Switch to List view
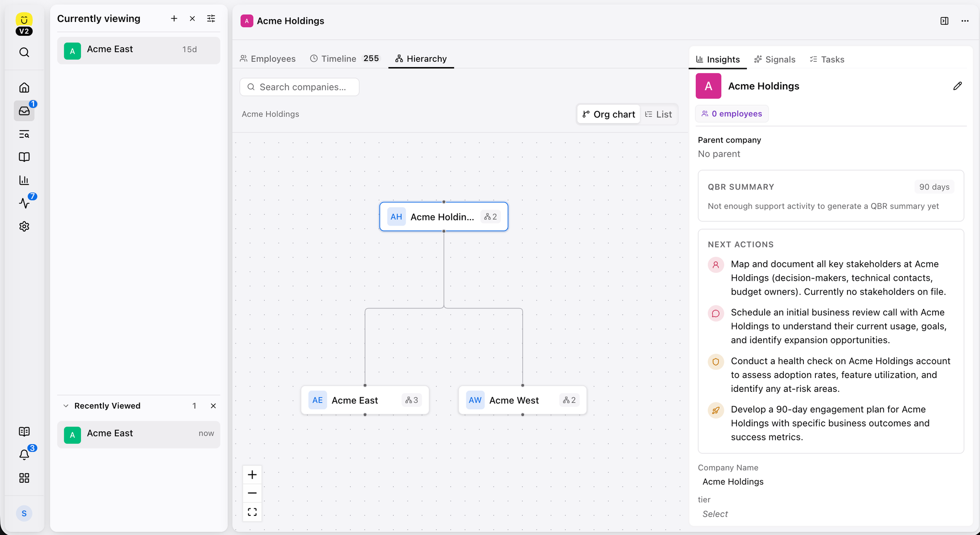 point(659,114)
